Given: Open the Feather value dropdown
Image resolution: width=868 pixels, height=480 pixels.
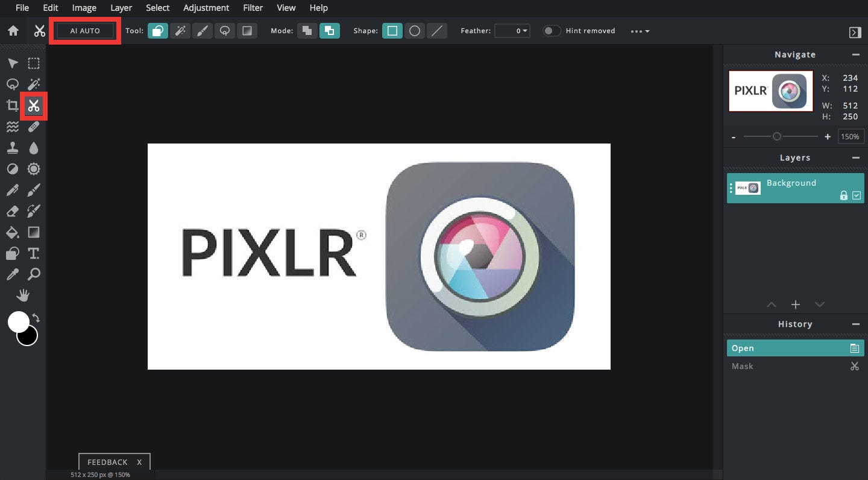Looking at the screenshot, I should [x=512, y=31].
